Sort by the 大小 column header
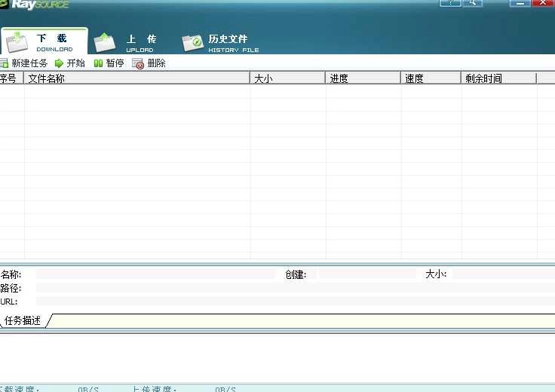 (x=287, y=78)
